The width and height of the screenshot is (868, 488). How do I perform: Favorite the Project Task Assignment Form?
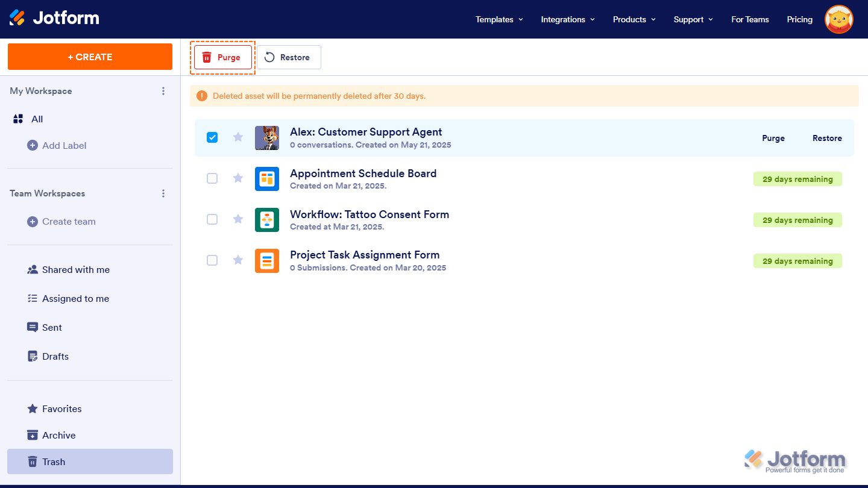[x=237, y=260]
